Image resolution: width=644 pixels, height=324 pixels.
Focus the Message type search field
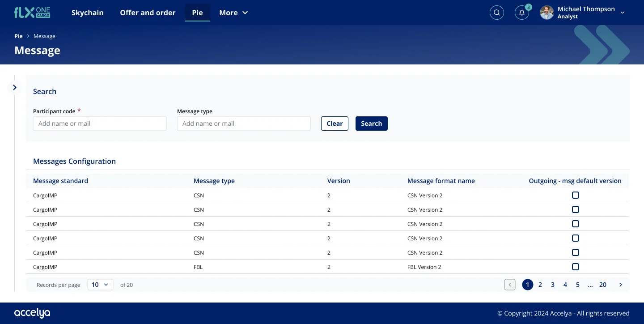(244, 124)
